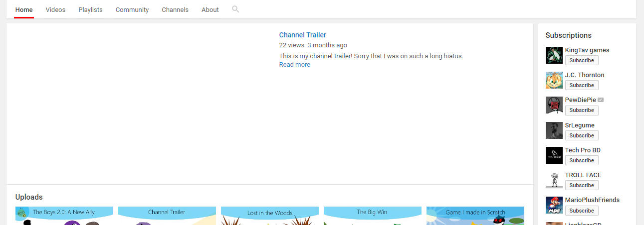Click the Subscriptions sidebar heading
644x225 pixels.
(x=569, y=35)
